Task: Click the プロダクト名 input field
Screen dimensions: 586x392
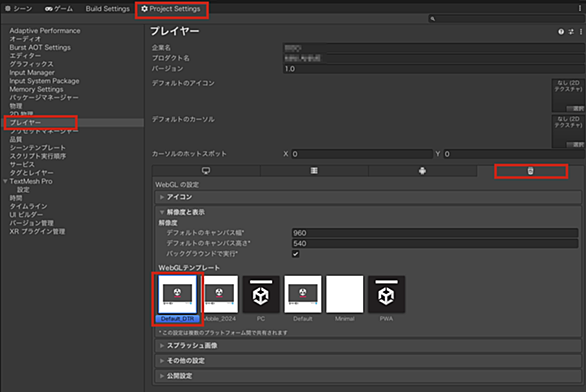Action: (434, 58)
